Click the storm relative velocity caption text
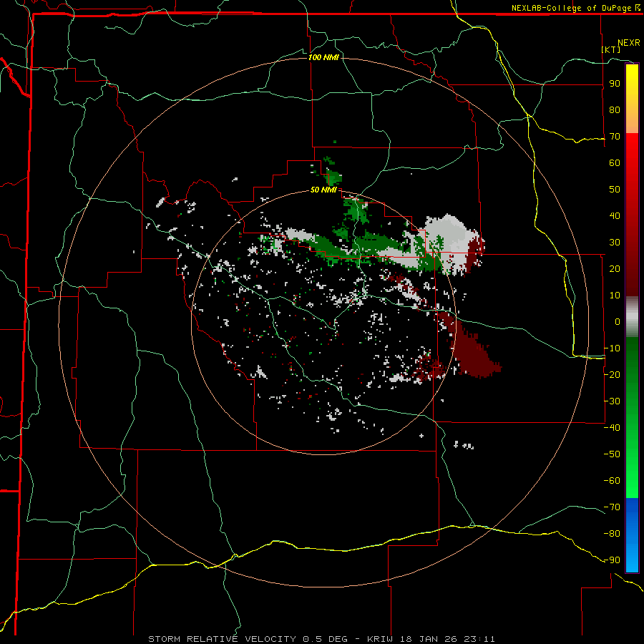The image size is (644, 644). point(321,639)
